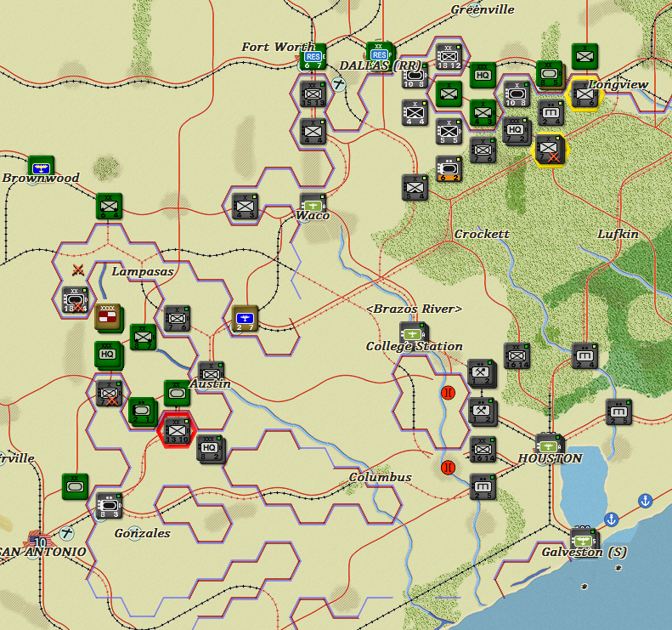
Task: Select the air unit at Waco
Action: pyautogui.click(x=313, y=205)
